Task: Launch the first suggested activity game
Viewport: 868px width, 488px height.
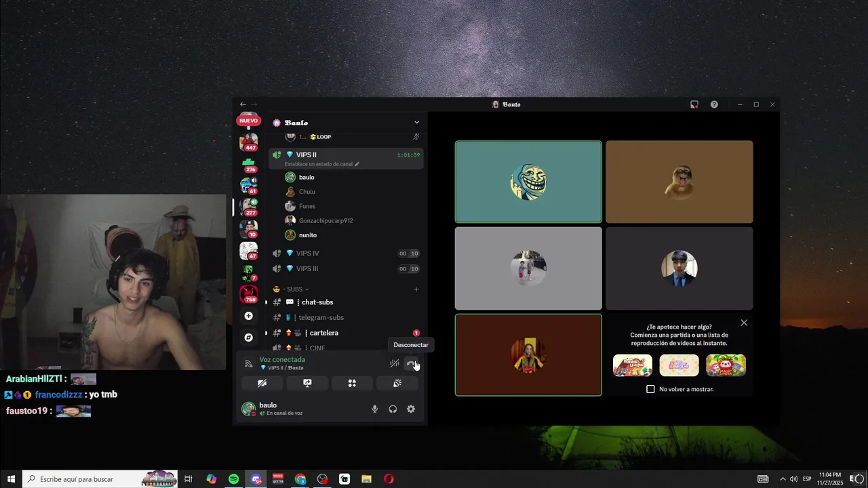Action: (x=633, y=365)
